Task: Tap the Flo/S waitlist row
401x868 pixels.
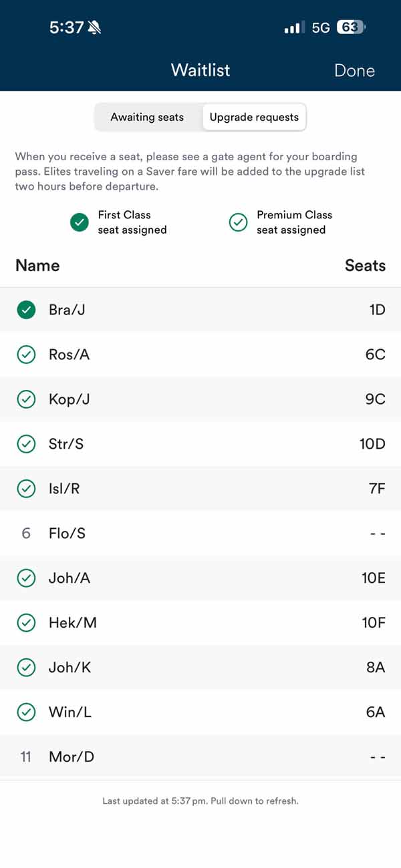Action: click(x=200, y=533)
